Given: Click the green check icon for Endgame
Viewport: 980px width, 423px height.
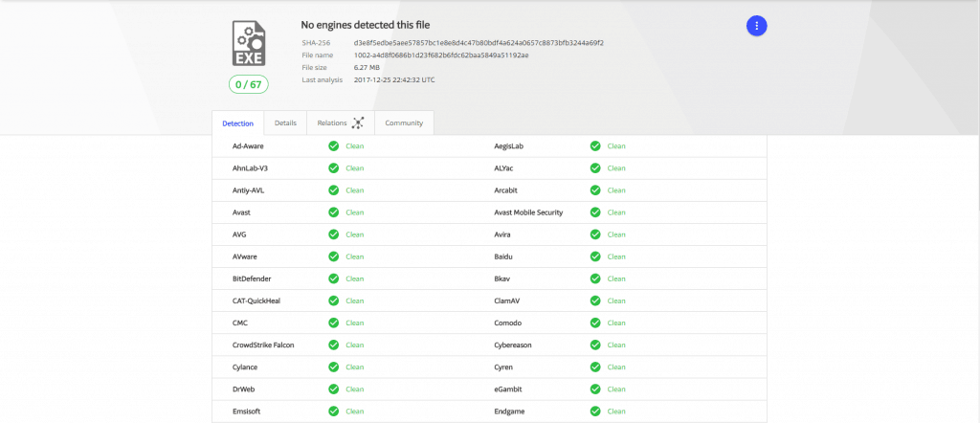Looking at the screenshot, I should pos(595,412).
